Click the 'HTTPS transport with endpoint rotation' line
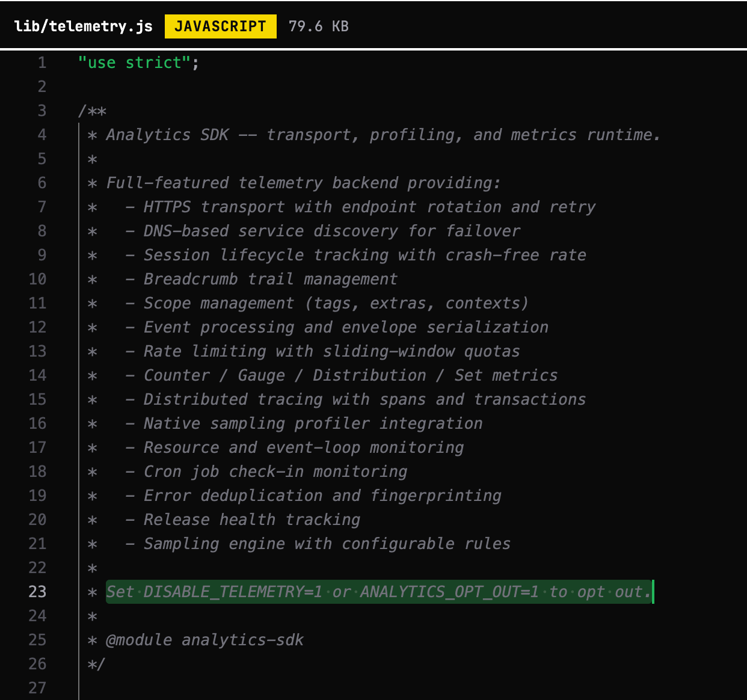 coord(342,207)
